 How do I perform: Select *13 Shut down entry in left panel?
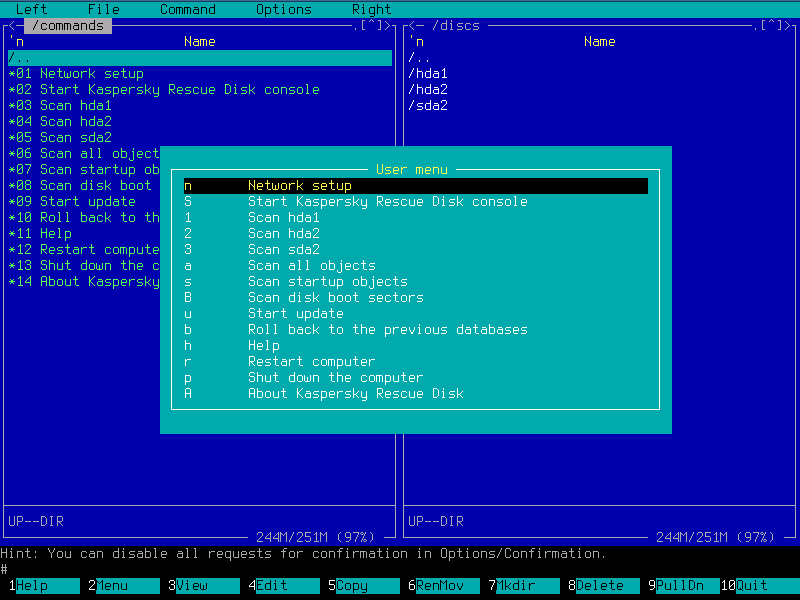pos(84,265)
